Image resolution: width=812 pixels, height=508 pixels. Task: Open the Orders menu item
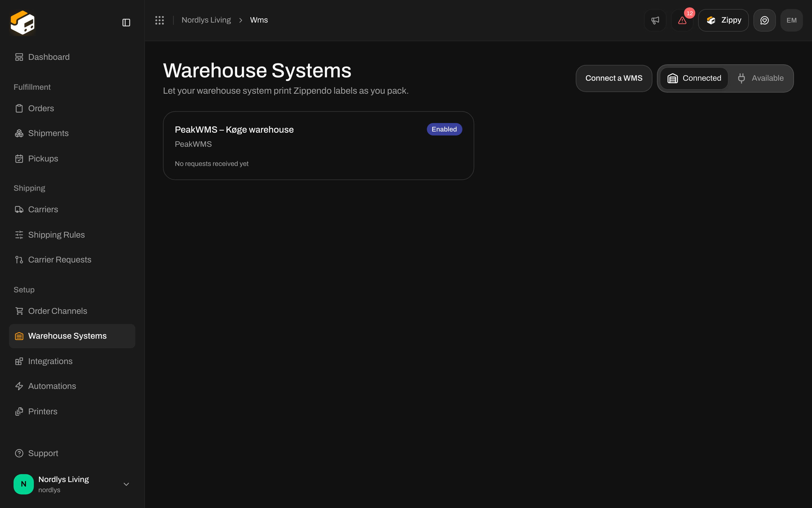pos(72,109)
